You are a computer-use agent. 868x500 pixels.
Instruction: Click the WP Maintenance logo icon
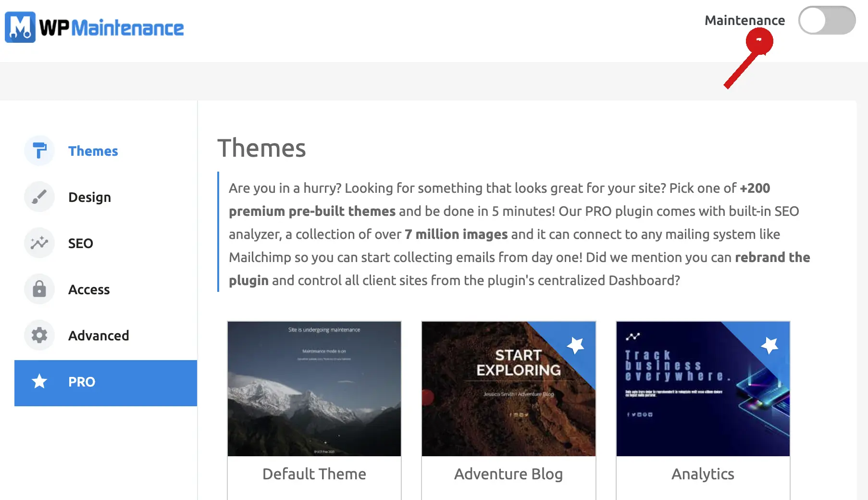click(20, 27)
